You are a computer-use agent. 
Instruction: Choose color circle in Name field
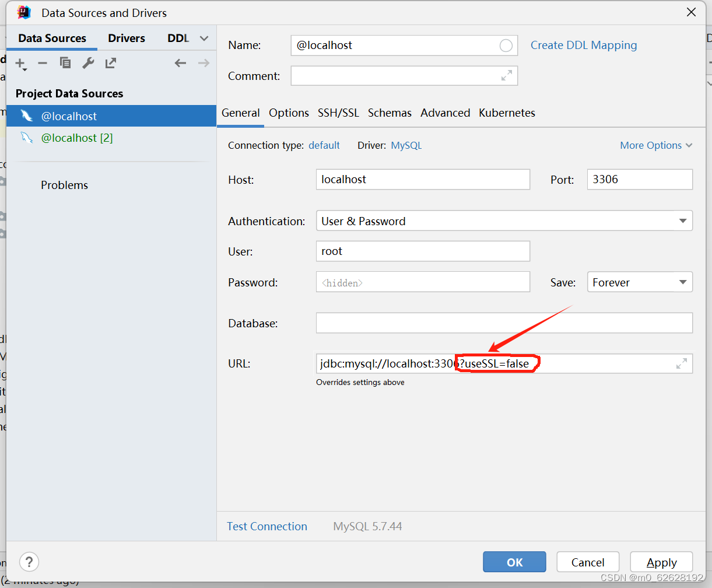pos(506,45)
